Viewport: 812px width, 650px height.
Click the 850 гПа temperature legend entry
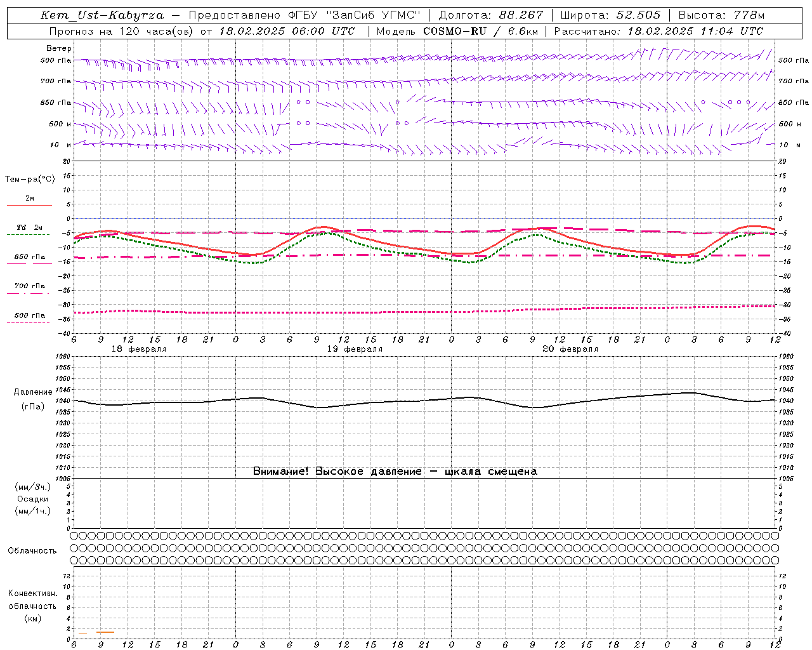(x=30, y=257)
